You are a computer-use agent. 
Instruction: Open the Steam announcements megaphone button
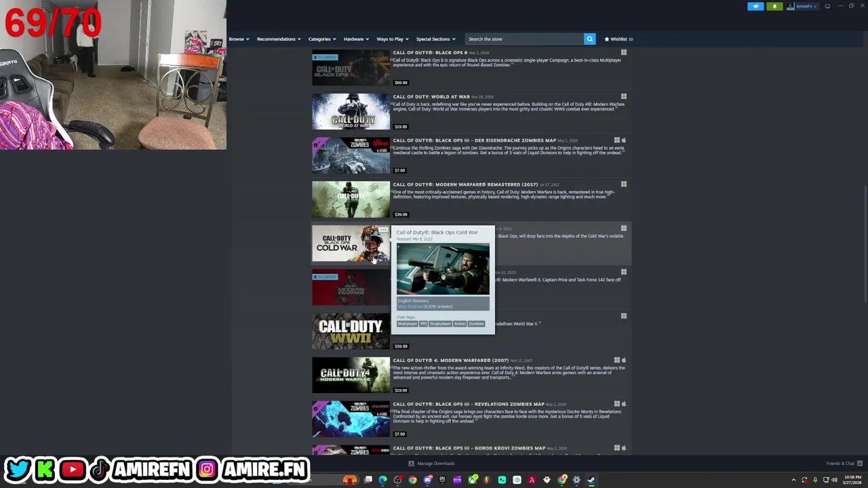point(755,6)
